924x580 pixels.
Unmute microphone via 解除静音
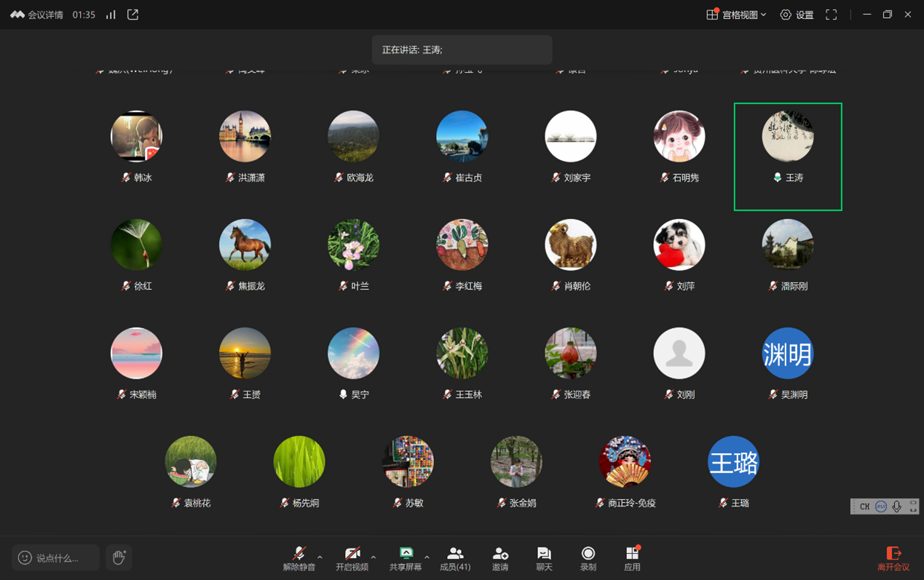click(x=299, y=558)
